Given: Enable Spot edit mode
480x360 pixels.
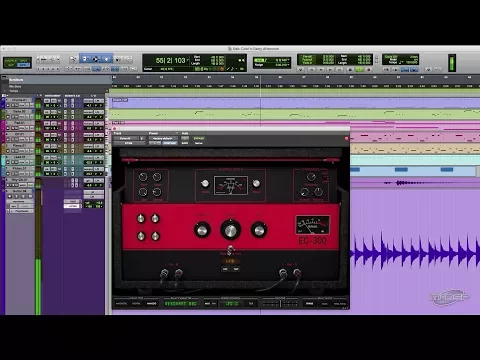Looking at the screenshot, I should pos(25,60).
